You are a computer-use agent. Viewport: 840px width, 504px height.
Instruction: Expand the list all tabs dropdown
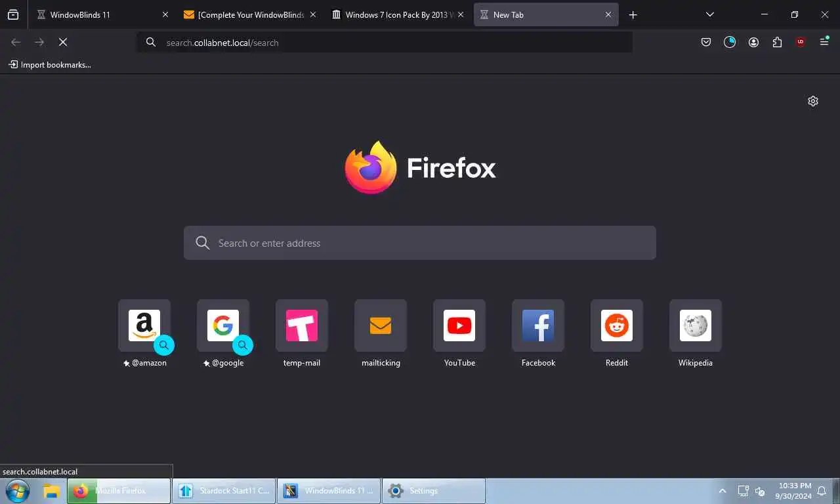pos(709,14)
